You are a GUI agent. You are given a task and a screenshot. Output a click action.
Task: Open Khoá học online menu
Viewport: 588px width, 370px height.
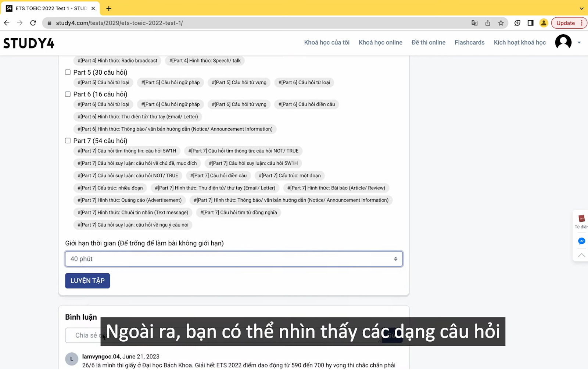[x=380, y=42]
